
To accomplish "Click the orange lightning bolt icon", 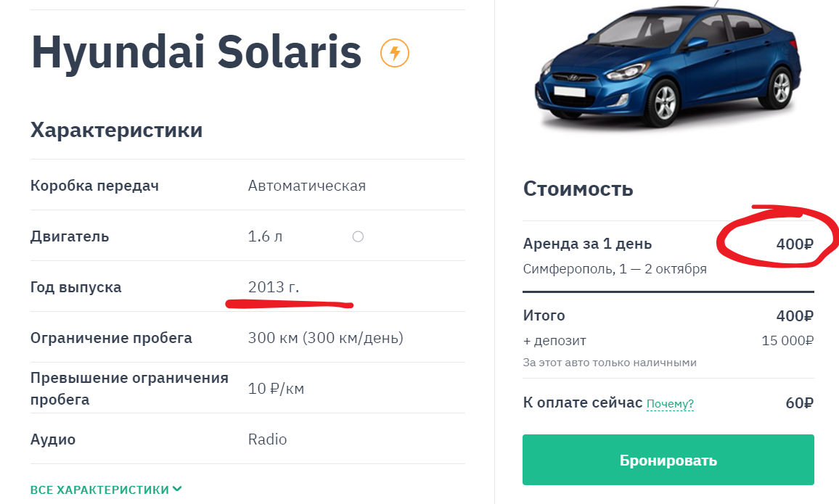I will pyautogui.click(x=394, y=53).
